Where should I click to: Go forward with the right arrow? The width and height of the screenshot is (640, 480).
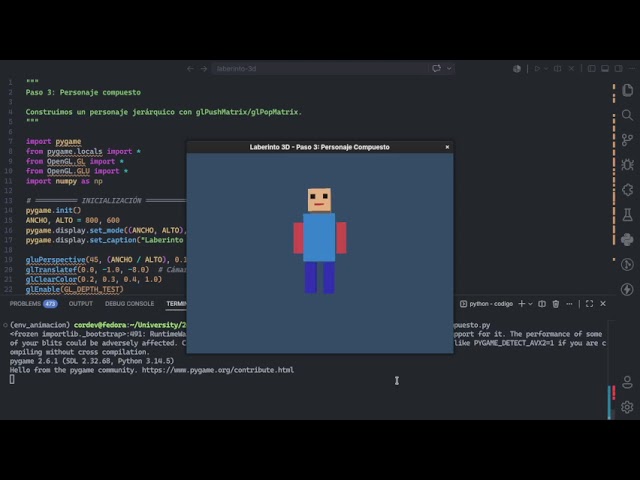(x=204, y=69)
